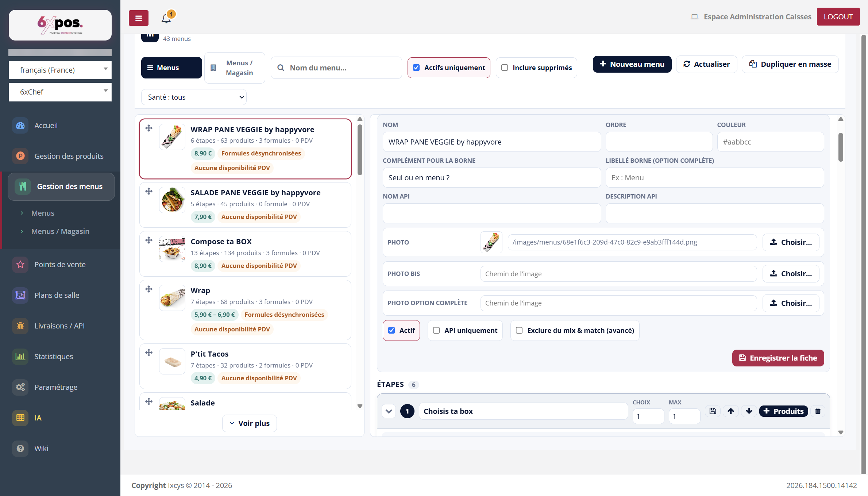This screenshot has width=868, height=496.
Task: Delete the 'Choisis ta box' step
Action: (x=818, y=411)
